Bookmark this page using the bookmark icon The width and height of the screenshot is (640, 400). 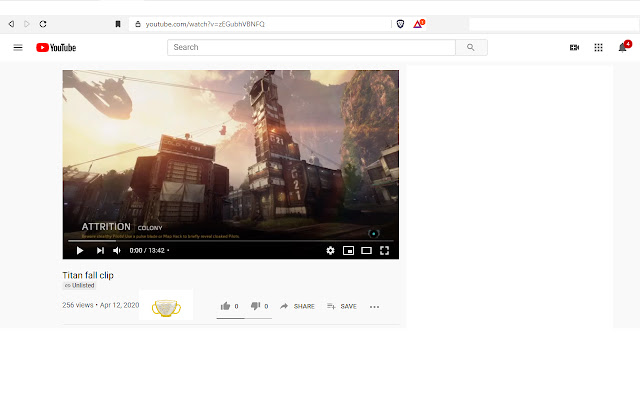118,24
